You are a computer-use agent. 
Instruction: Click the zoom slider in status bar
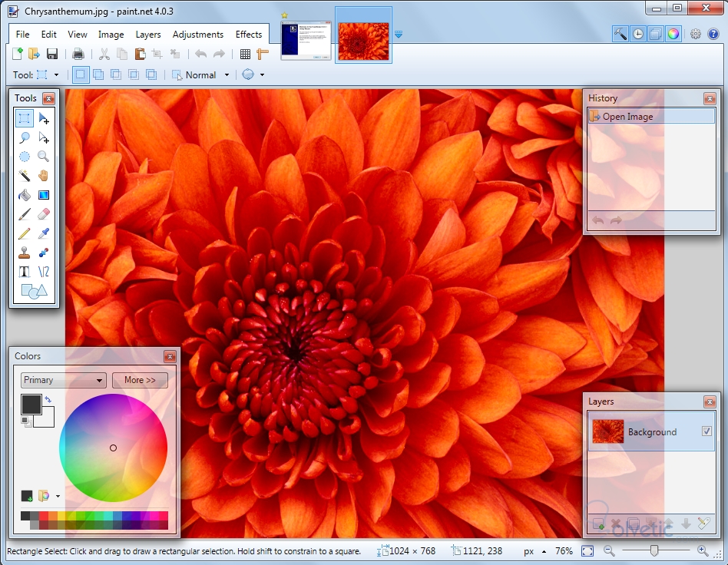pyautogui.click(x=654, y=550)
